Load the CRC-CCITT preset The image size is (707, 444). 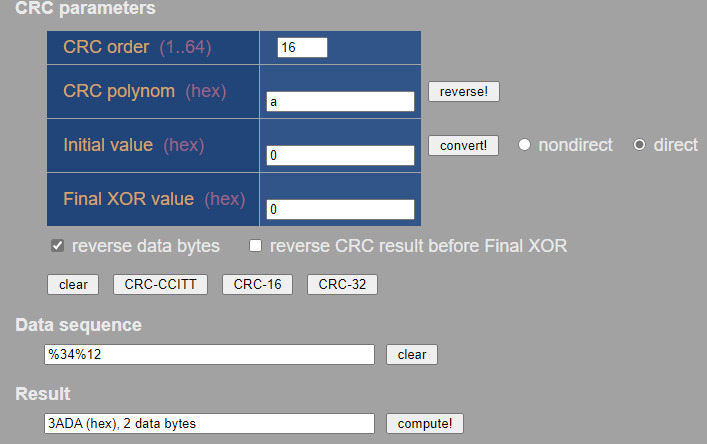click(160, 285)
